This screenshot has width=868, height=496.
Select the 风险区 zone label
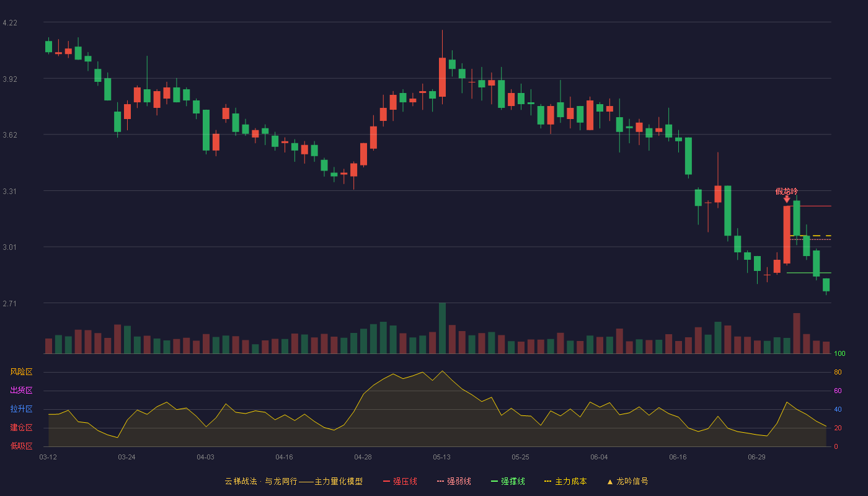pyautogui.click(x=21, y=372)
